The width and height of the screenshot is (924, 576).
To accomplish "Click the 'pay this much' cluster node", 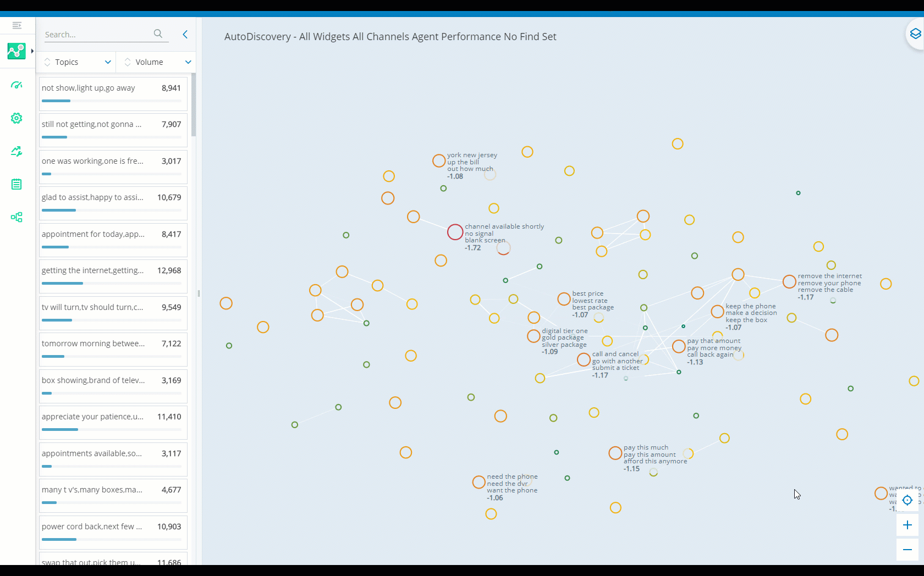I will (615, 453).
